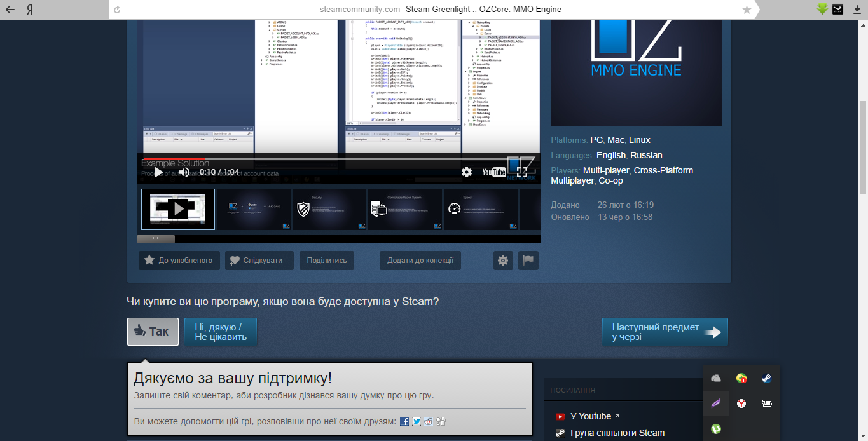868x441 pixels.
Task: Go back with the browser arrow
Action: point(10,10)
